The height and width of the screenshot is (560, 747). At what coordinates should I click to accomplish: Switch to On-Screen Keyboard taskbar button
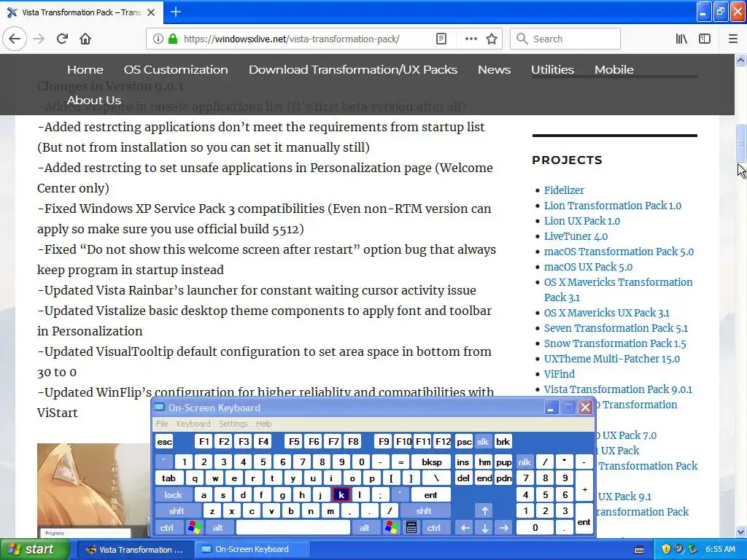tap(252, 550)
